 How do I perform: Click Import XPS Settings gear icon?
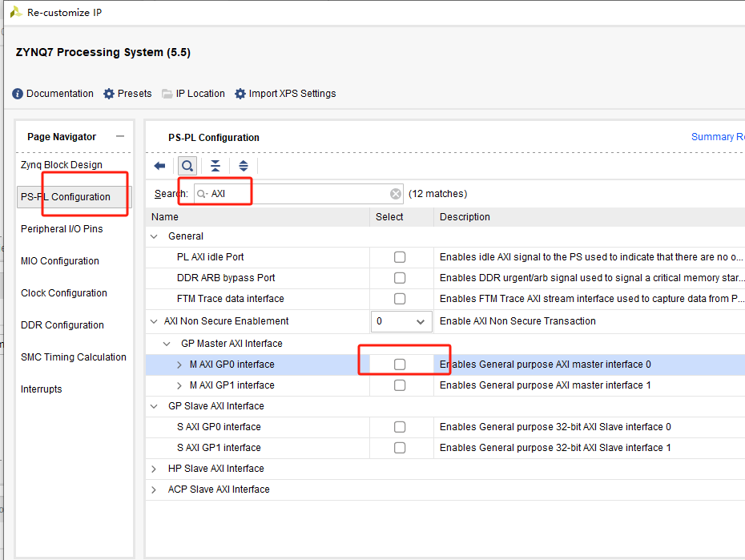tap(240, 94)
